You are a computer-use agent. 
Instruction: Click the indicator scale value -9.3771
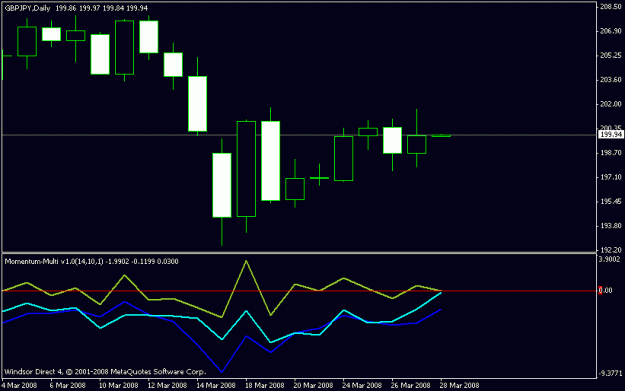[610, 373]
